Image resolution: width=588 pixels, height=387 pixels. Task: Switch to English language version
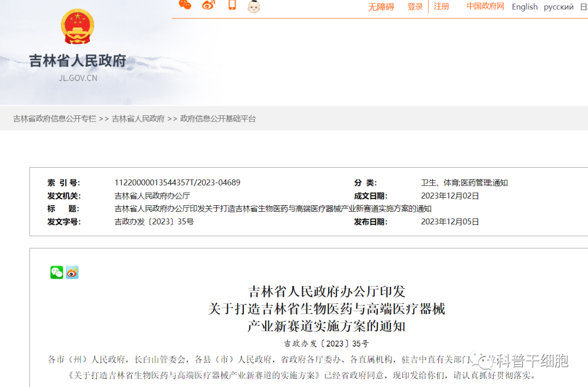[x=524, y=7]
